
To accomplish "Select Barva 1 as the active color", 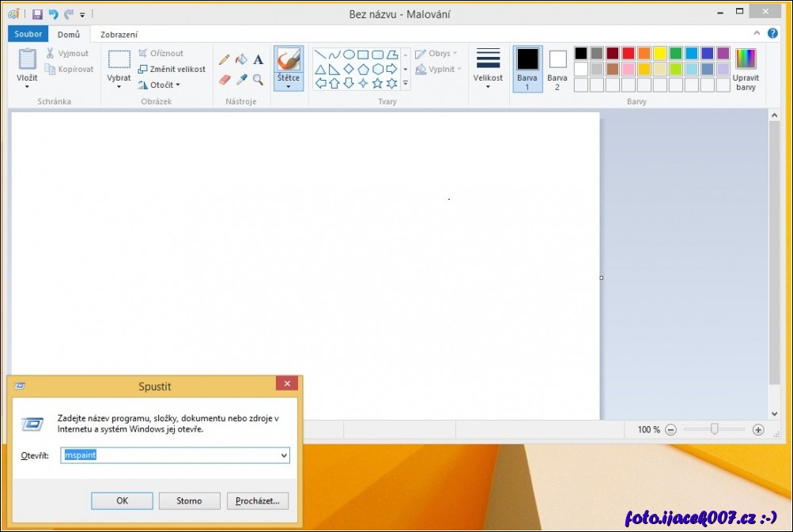I will 527,69.
